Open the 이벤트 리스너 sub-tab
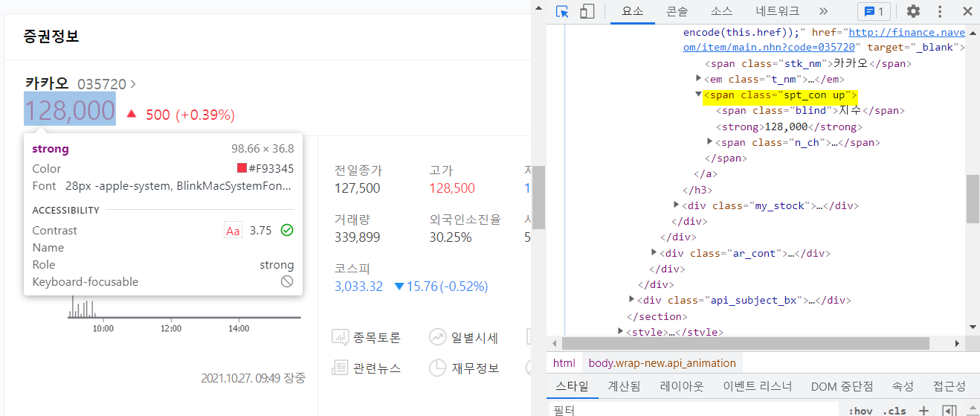This screenshot has width=980, height=416. (x=758, y=386)
